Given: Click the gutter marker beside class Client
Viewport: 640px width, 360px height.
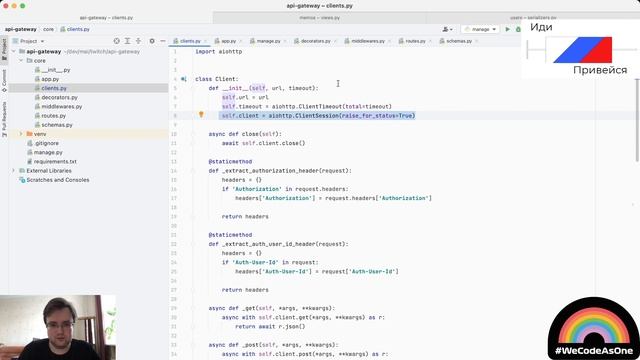Looking at the screenshot, I should [x=184, y=79].
